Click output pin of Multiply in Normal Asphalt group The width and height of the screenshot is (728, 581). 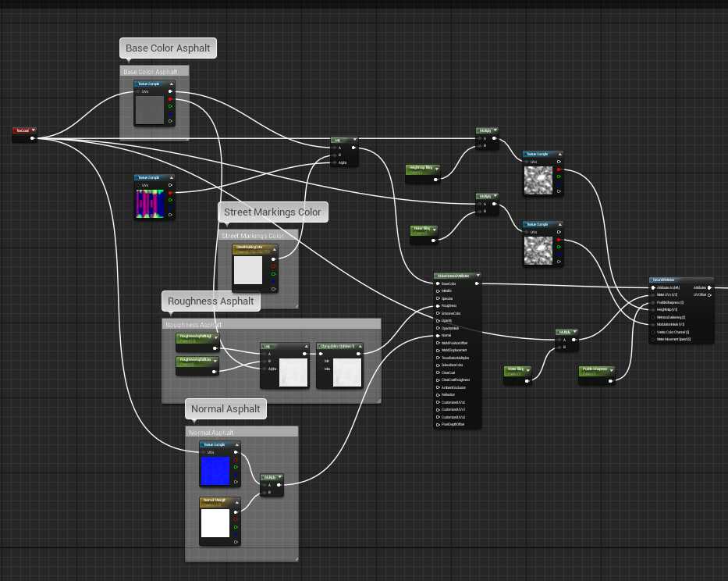279,485
